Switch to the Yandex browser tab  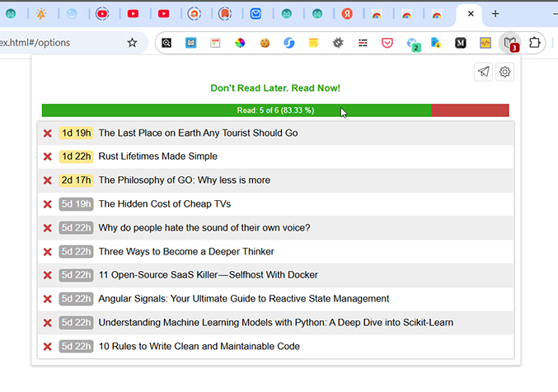pyautogui.click(x=348, y=14)
